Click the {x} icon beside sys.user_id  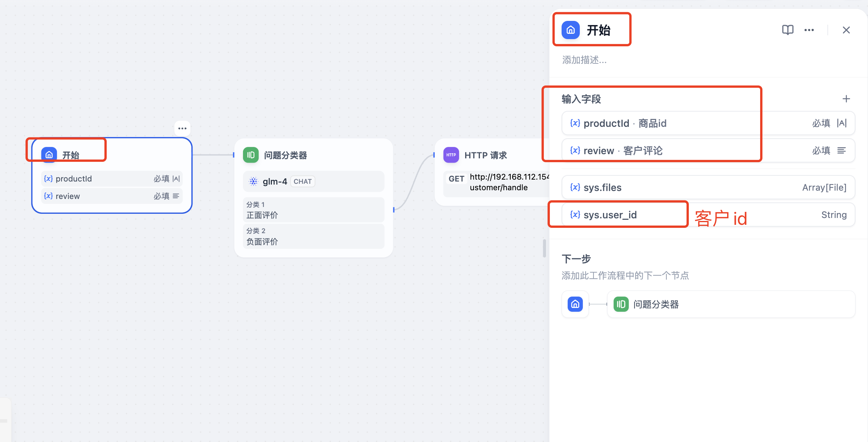click(x=575, y=214)
